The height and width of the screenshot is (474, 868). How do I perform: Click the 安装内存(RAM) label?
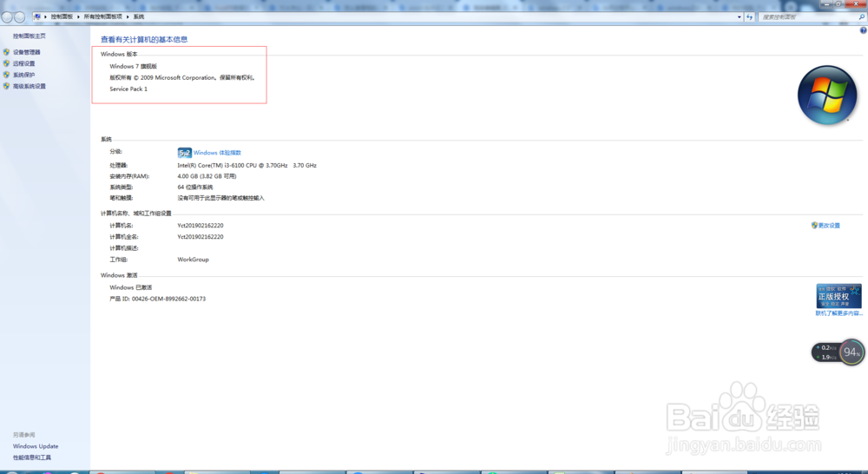tap(129, 176)
